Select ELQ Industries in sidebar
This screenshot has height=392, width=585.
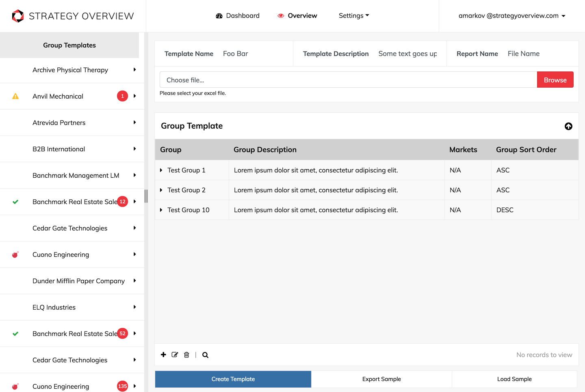pos(54,307)
